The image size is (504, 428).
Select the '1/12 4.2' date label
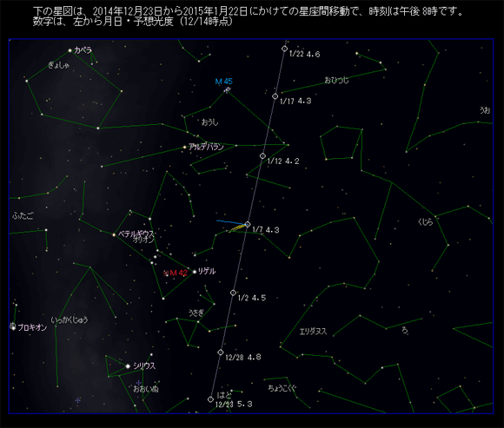pos(283,161)
